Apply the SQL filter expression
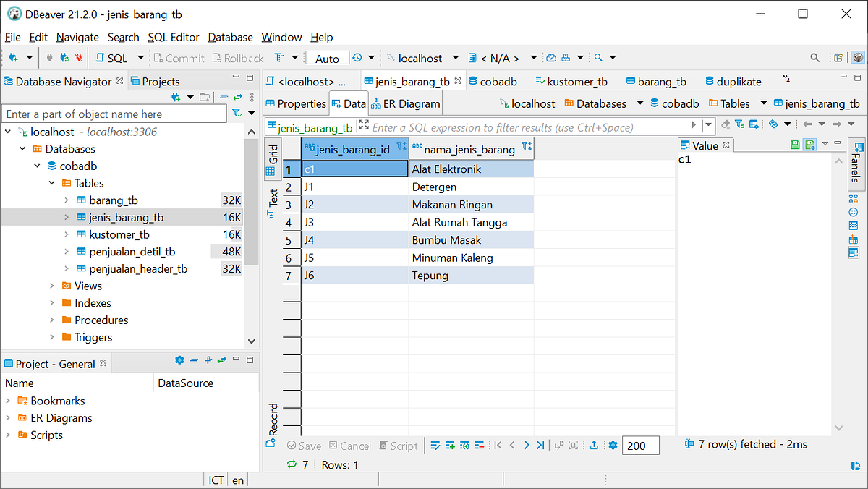 (694, 124)
